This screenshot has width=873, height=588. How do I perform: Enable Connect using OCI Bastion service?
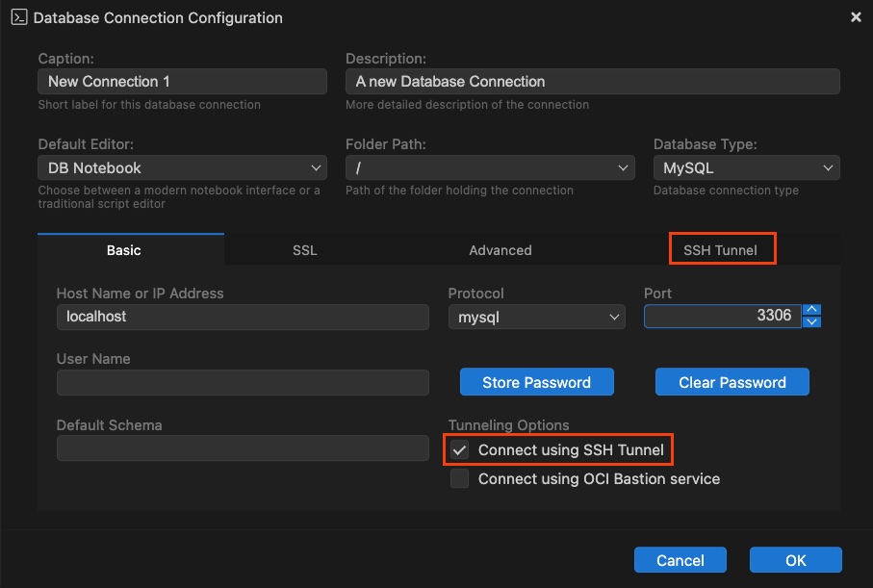pos(459,479)
